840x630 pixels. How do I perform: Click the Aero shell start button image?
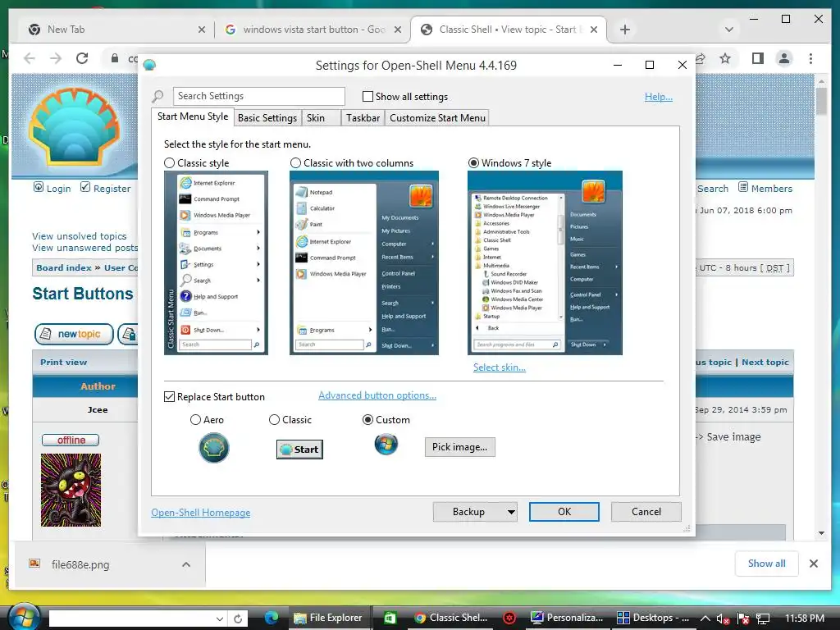click(214, 448)
